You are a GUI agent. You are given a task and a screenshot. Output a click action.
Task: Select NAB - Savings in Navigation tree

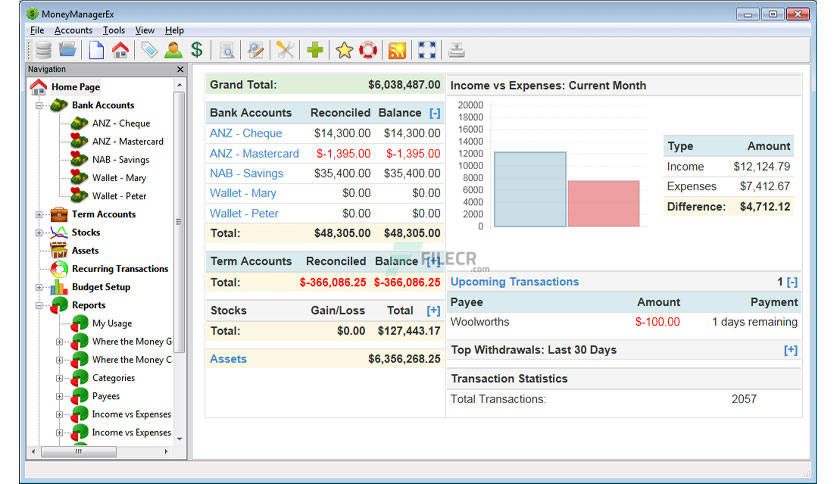tap(120, 159)
